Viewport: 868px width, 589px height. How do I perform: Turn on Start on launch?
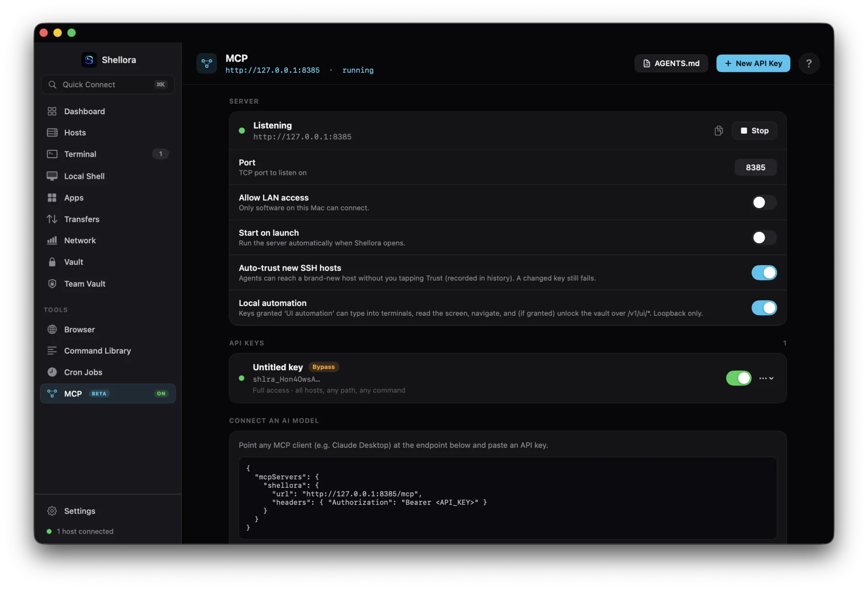[764, 238]
